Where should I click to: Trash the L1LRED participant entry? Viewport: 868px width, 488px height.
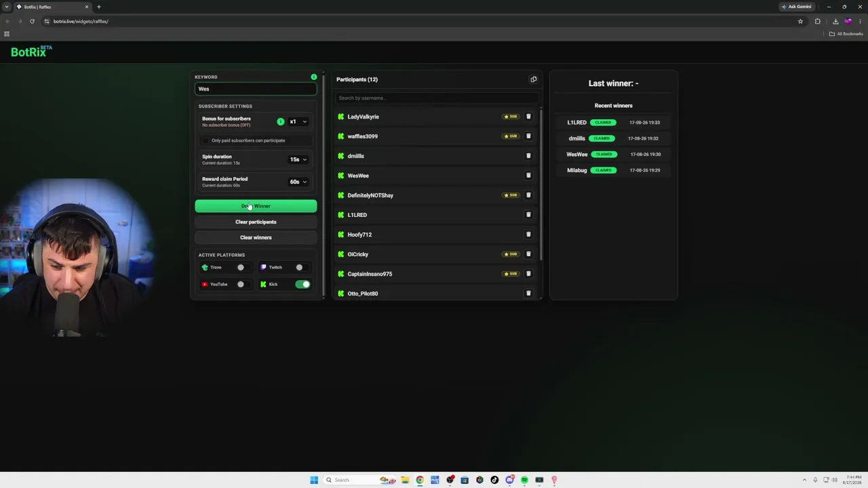[x=528, y=215]
